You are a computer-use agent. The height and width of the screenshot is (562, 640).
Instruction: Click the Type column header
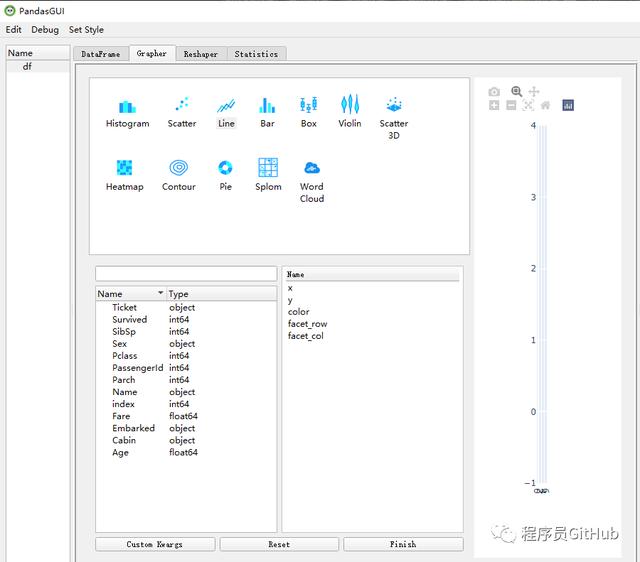coord(222,294)
